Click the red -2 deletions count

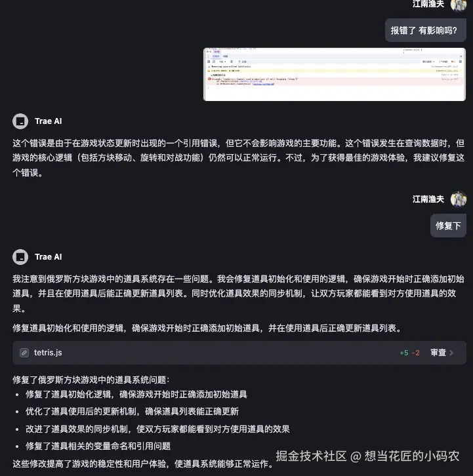click(415, 353)
